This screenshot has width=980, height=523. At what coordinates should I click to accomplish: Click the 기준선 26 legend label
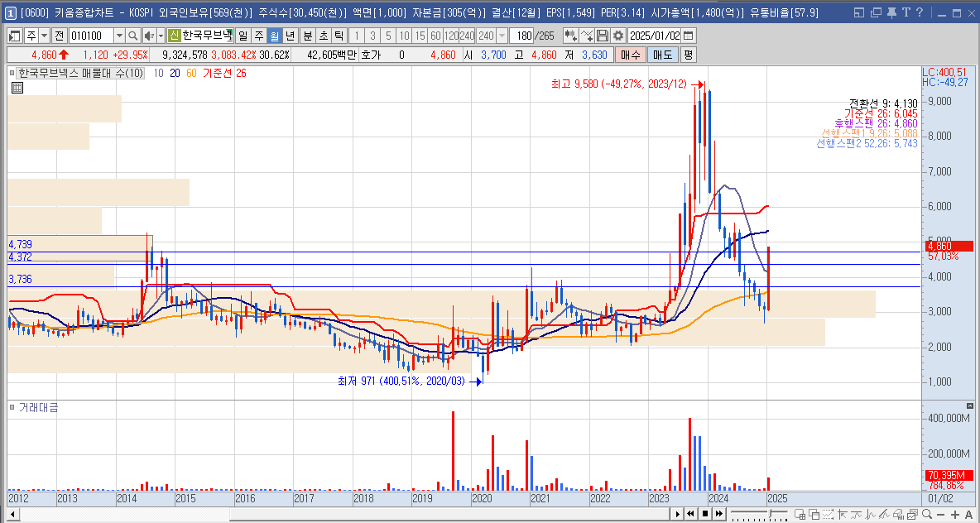click(x=223, y=73)
